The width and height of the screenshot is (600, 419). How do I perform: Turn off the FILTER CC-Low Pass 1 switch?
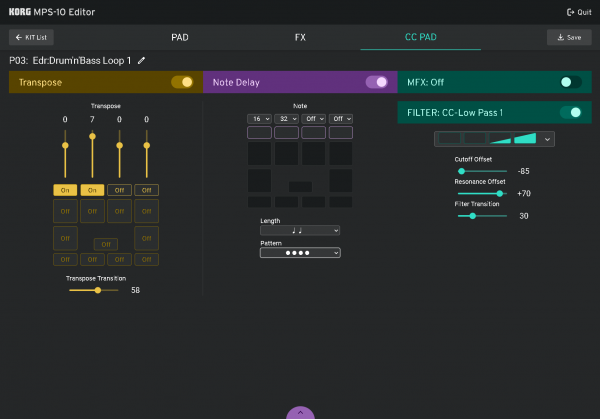(x=570, y=112)
